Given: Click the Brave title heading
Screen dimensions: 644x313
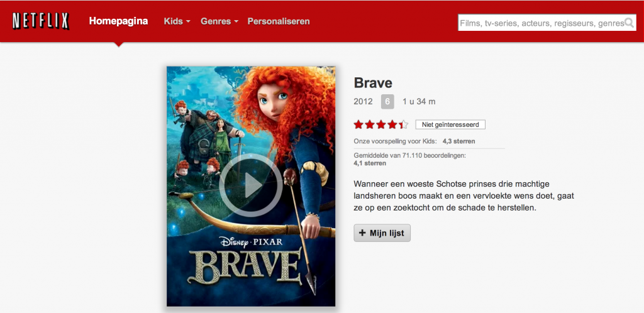Looking at the screenshot, I should (x=373, y=83).
